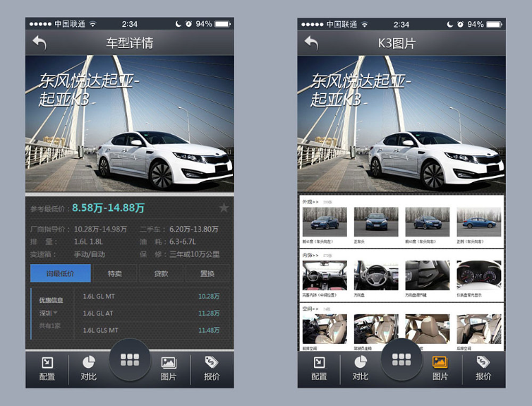Open the 正侧 side-view thumbnail
Screen dimensions: 532x406
[479, 222]
